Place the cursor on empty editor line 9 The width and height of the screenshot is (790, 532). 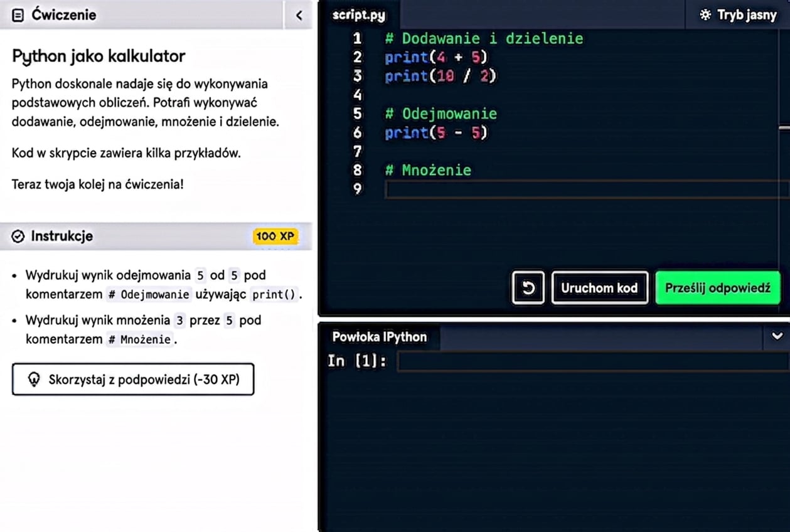pyautogui.click(x=587, y=189)
